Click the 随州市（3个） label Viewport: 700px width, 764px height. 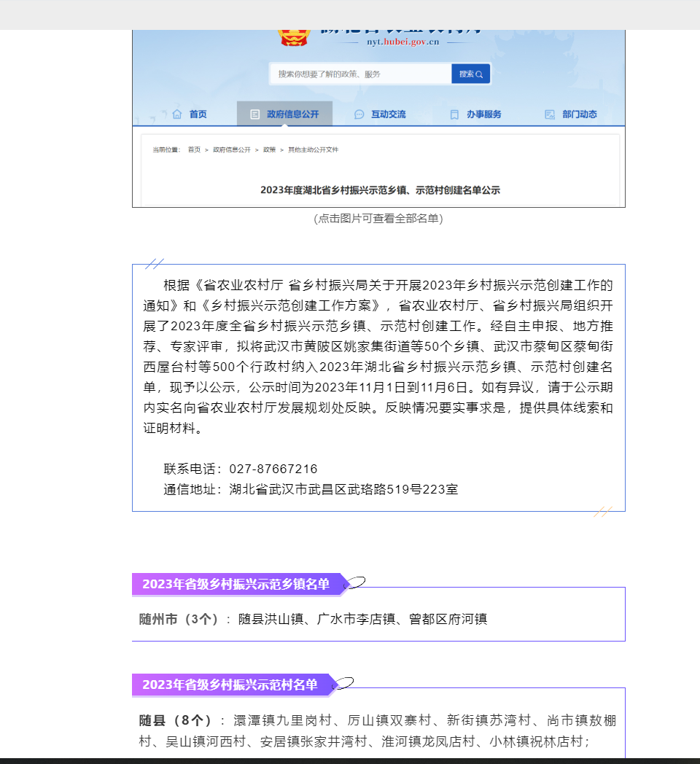coord(178,619)
